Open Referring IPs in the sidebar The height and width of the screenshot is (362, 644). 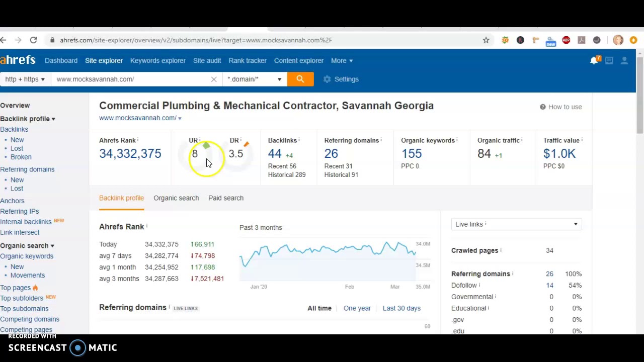pos(20,211)
